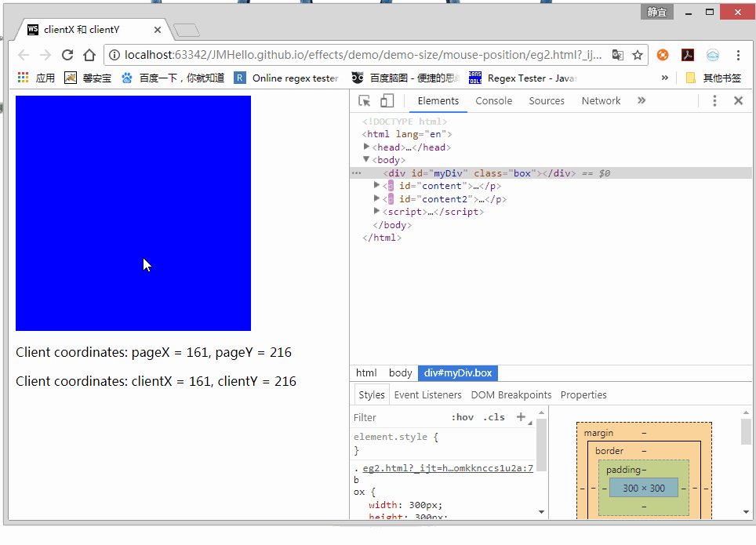Toggle the device toolbar icon

pyautogui.click(x=387, y=101)
